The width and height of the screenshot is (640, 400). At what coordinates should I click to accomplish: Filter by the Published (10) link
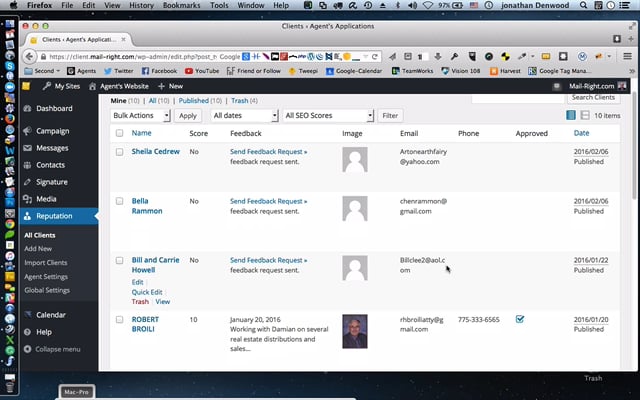(x=200, y=100)
